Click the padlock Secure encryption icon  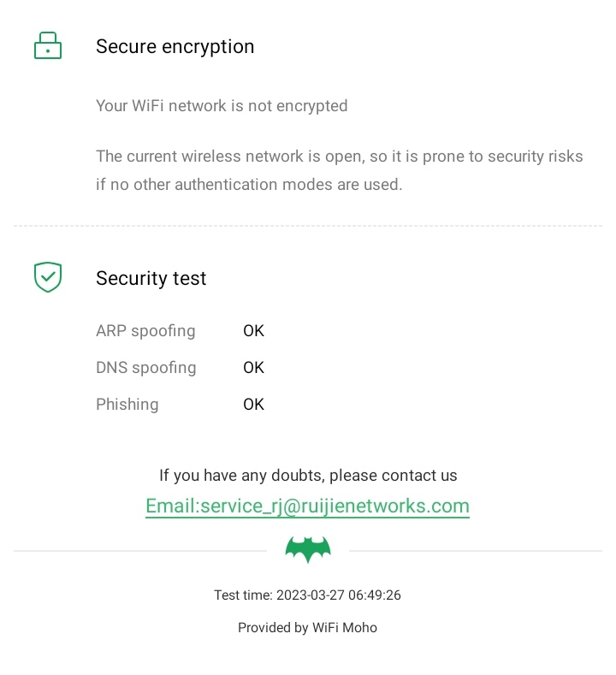[48, 45]
